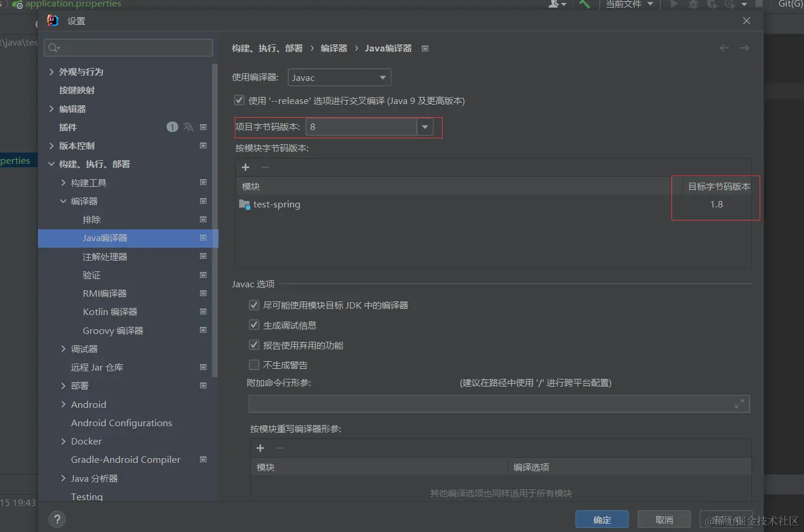Click the 确定 button
Image resolution: width=804 pixels, height=532 pixels.
coord(602,520)
